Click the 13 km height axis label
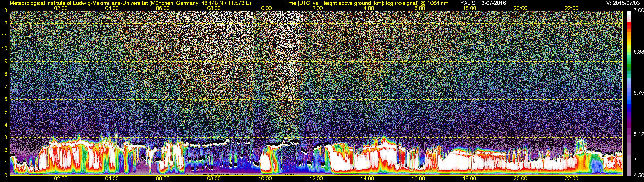 click(x=5, y=11)
